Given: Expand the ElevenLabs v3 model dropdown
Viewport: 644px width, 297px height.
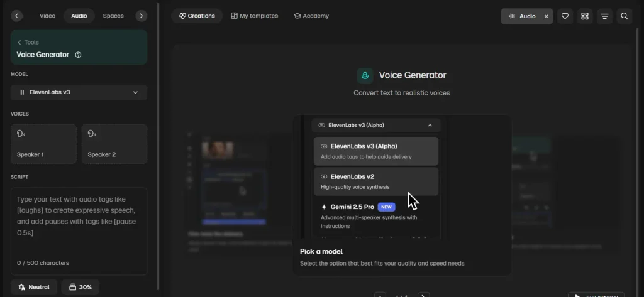Looking at the screenshot, I should click(x=79, y=92).
